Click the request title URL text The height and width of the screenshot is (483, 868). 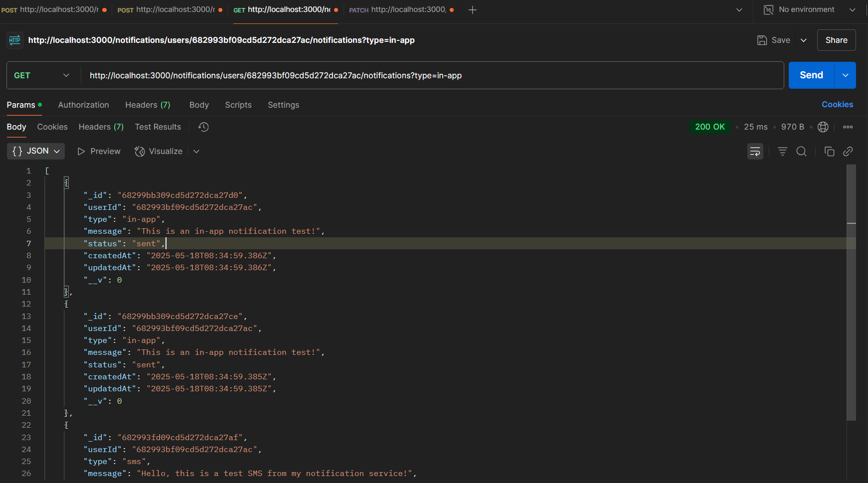[x=221, y=40]
